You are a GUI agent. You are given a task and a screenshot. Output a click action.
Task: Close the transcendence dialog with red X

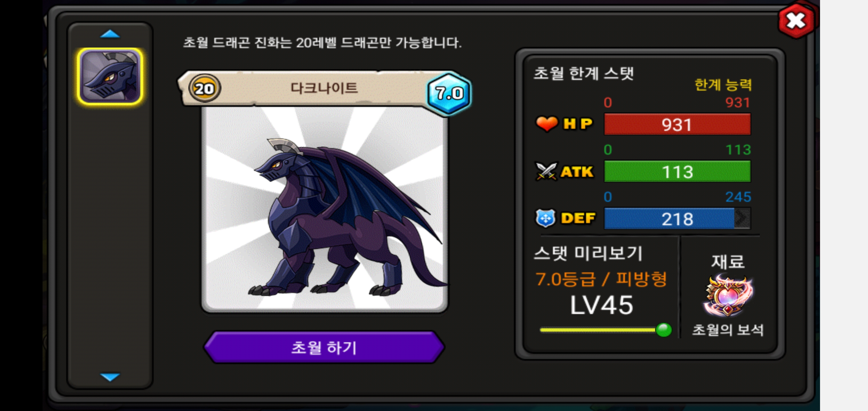796,21
